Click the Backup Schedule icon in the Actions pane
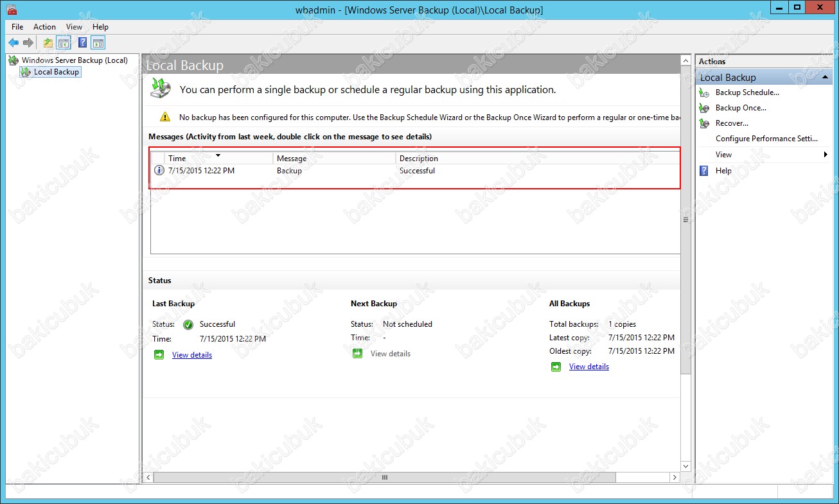The image size is (839, 504). [x=704, y=92]
